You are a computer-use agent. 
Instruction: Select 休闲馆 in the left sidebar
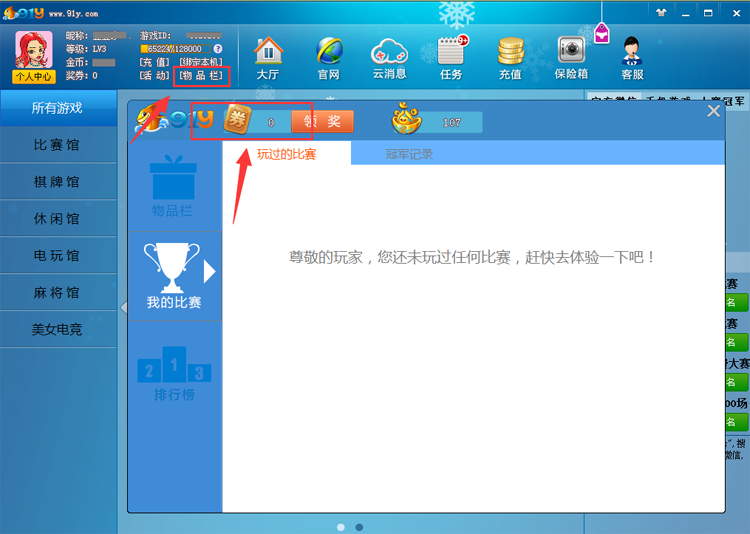pyautogui.click(x=58, y=219)
